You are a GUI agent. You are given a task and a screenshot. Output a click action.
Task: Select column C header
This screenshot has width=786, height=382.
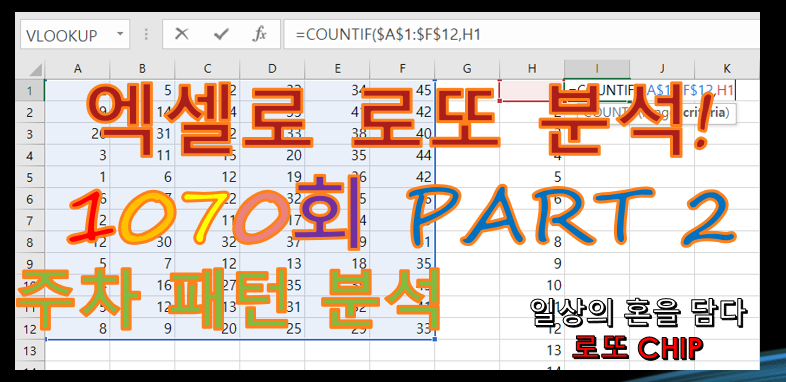point(207,69)
